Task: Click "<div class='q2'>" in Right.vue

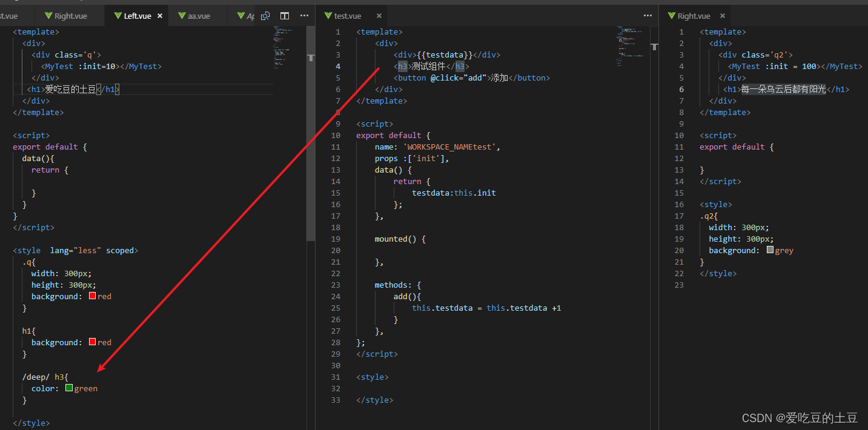Action: point(756,55)
